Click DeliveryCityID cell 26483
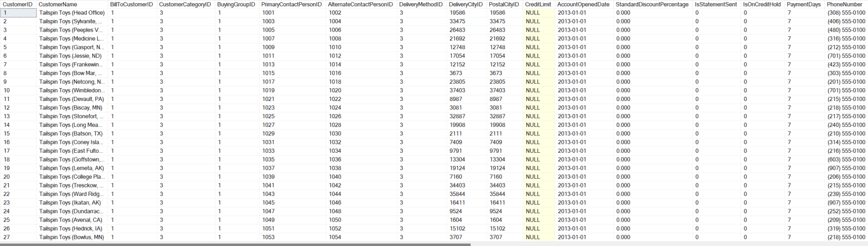Image resolution: width=868 pixels, height=246 pixels. coord(467,30)
